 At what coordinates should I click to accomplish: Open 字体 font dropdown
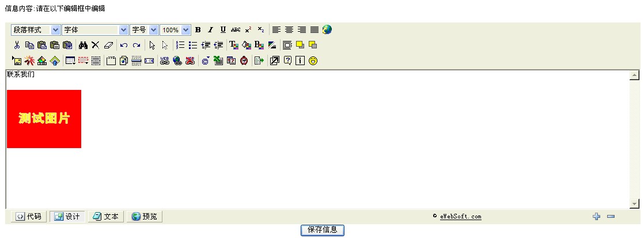(x=95, y=29)
